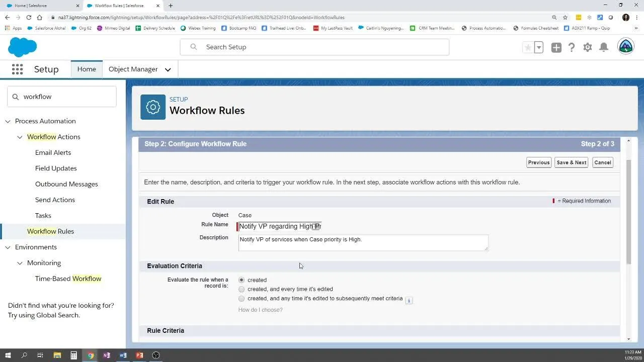Open the Object Manager tab
The image size is (644, 362).
(133, 69)
